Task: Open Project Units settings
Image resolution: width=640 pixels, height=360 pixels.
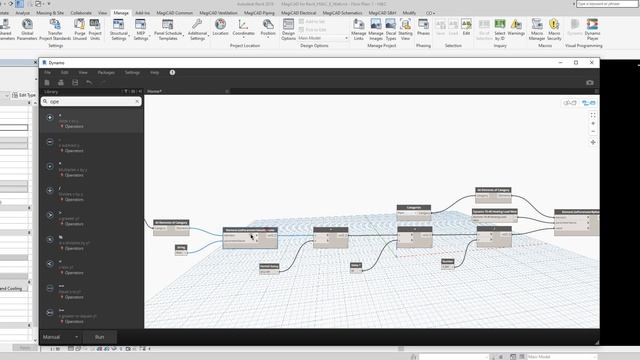Action: pyautogui.click(x=95, y=29)
